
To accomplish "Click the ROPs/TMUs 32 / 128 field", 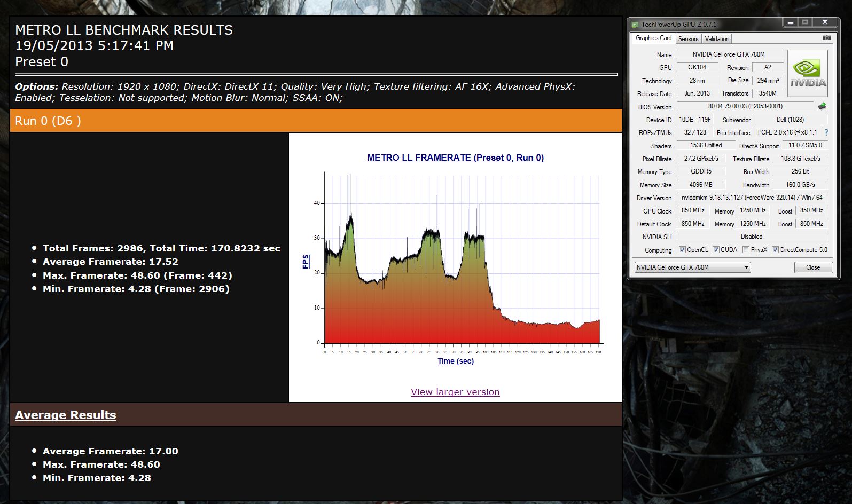I will pos(695,132).
